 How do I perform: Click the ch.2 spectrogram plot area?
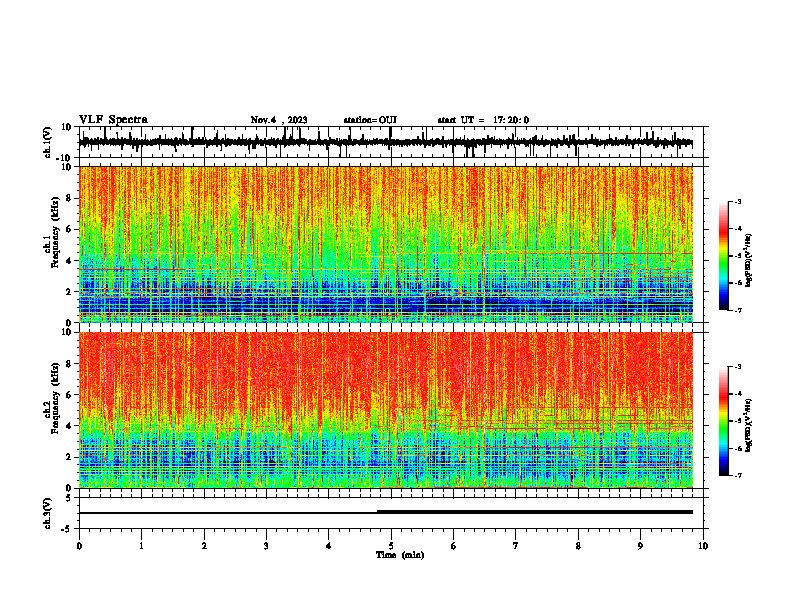[386, 410]
